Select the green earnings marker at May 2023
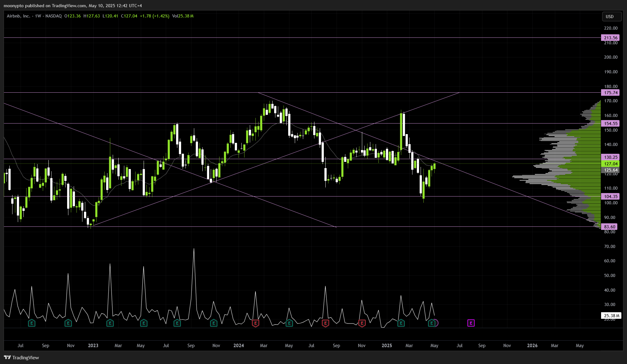Screen dimensions: 627x364 (144, 323)
